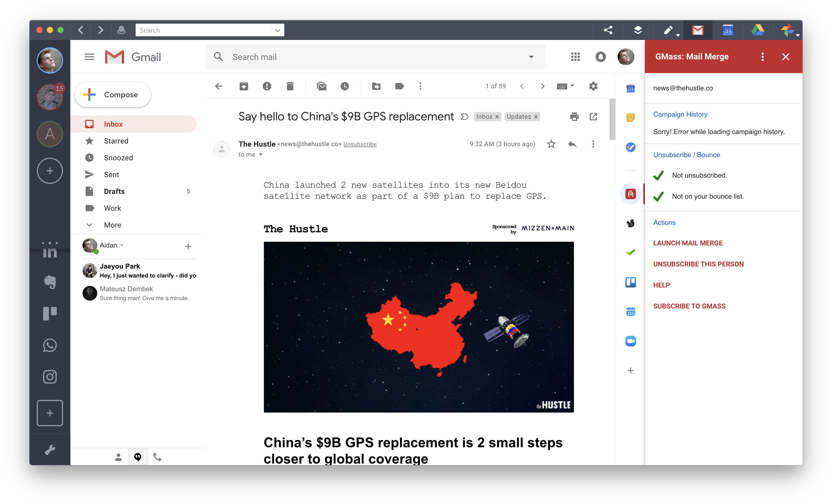Viewport: 832px width, 504px height.
Task: Open the layers stack icon in the top bar
Action: 638,30
